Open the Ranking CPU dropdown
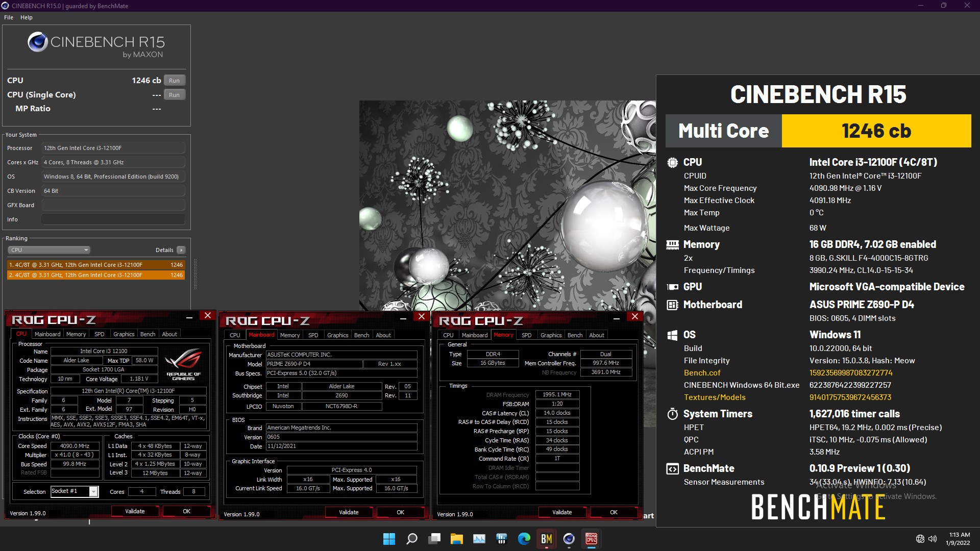980x551 pixels. [x=49, y=250]
